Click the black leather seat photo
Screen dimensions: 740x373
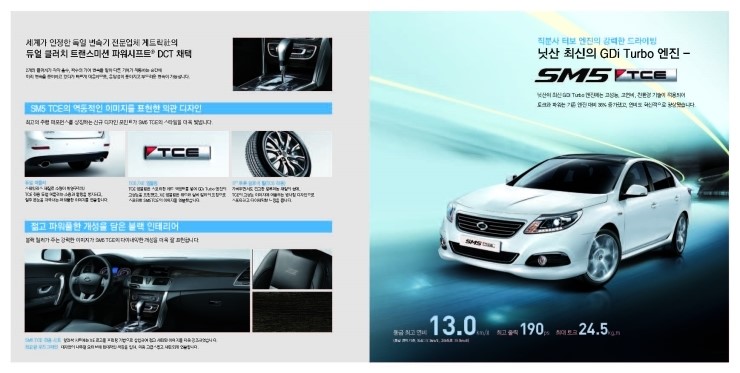click(292, 269)
